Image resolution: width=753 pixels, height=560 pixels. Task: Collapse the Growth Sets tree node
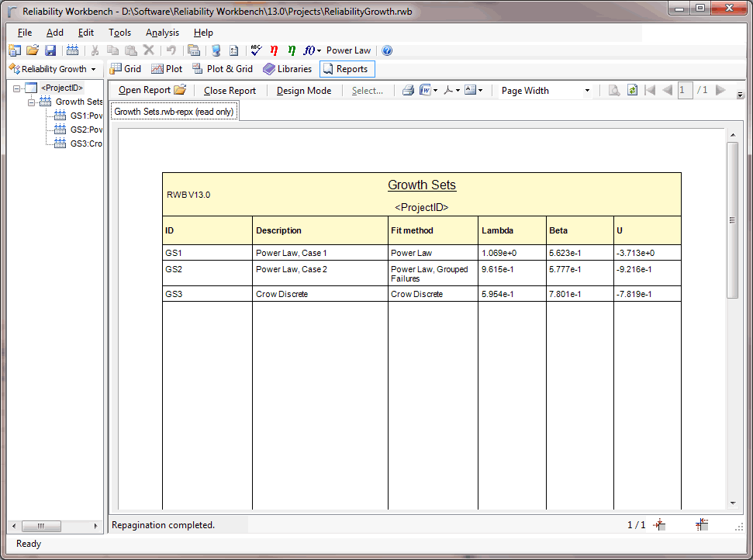(x=32, y=102)
